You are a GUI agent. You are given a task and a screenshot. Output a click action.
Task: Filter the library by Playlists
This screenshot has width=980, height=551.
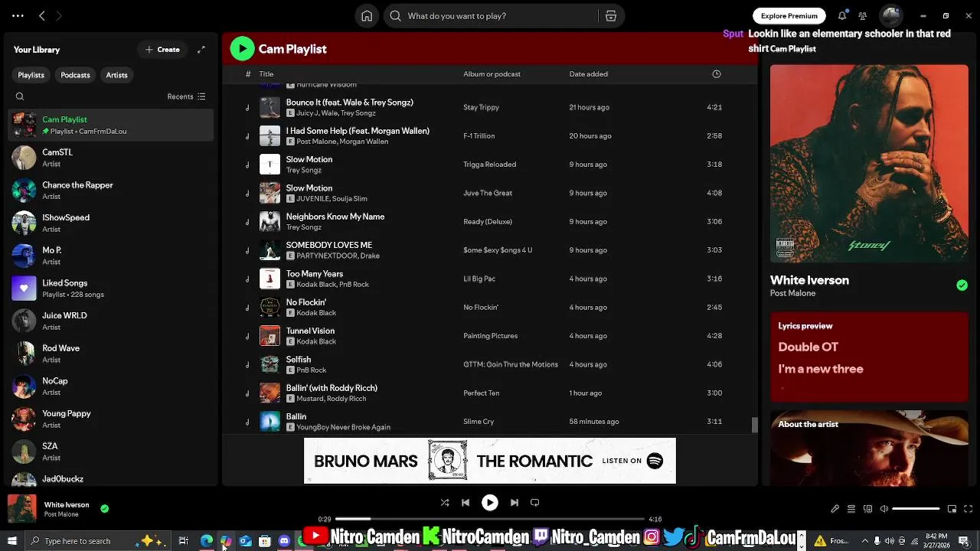pos(31,75)
